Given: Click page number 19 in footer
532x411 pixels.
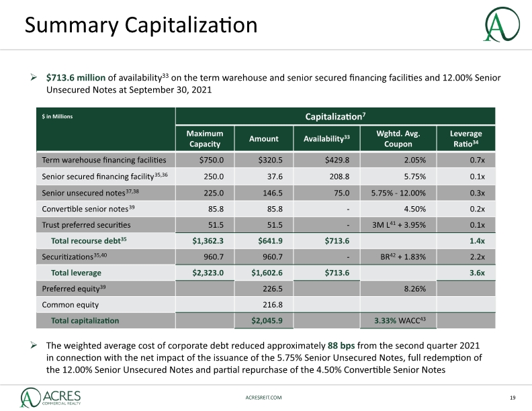Looking at the screenshot, I should coord(513,398).
